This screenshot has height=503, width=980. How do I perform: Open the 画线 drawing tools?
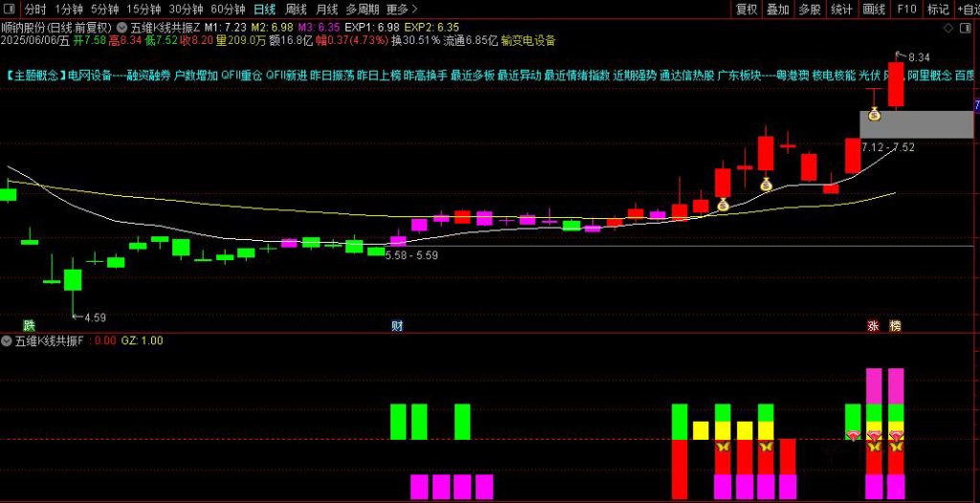[x=874, y=9]
